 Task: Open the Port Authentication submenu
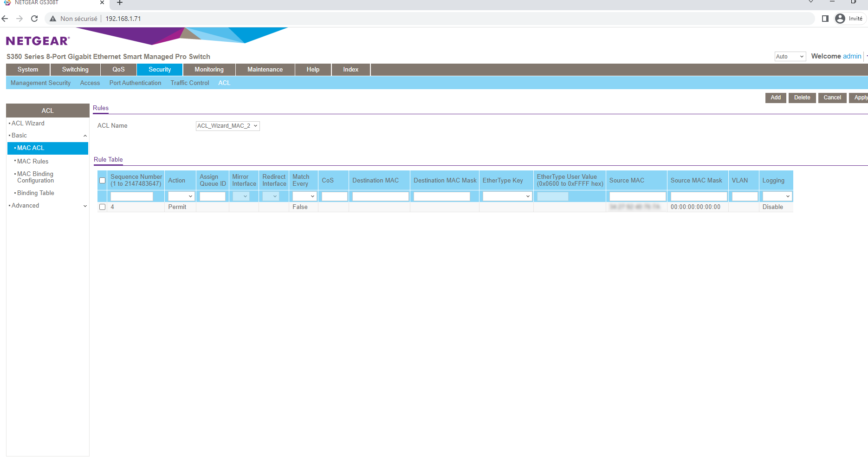point(135,83)
